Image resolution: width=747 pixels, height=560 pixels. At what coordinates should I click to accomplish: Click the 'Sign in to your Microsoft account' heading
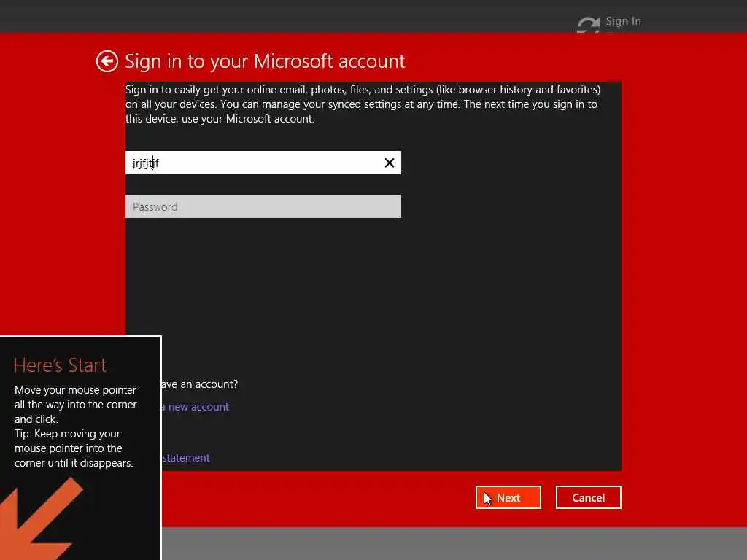coord(265,61)
